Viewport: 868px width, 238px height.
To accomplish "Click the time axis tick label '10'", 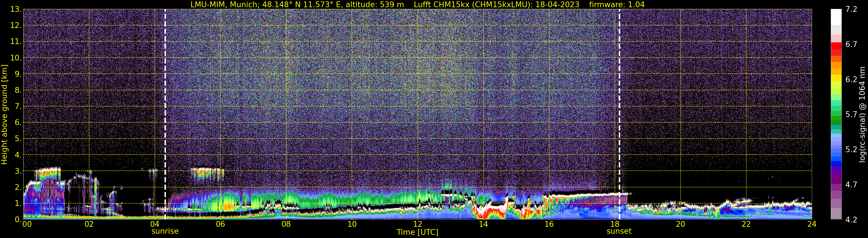I will (352, 224).
